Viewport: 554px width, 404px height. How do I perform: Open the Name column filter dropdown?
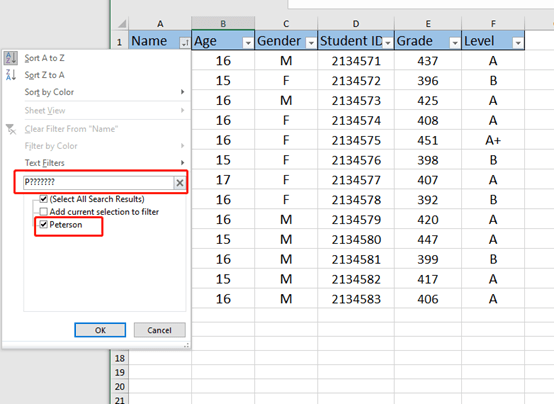tap(185, 43)
